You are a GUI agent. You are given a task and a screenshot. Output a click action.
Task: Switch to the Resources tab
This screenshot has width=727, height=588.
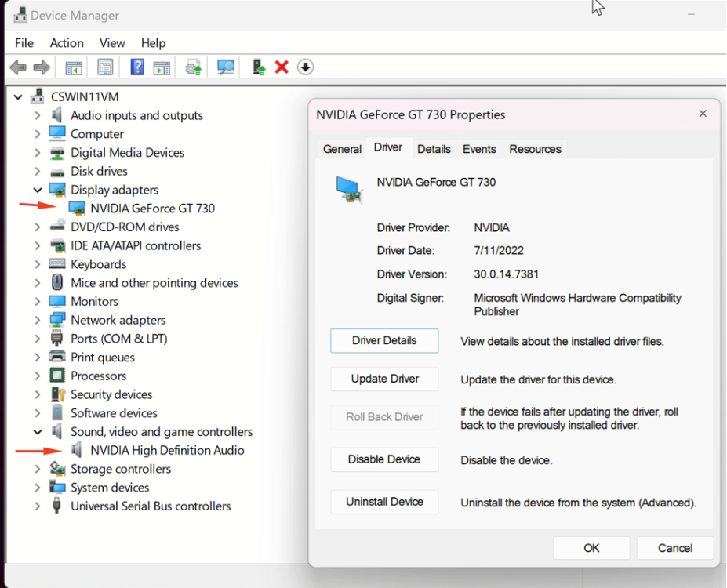click(x=535, y=149)
